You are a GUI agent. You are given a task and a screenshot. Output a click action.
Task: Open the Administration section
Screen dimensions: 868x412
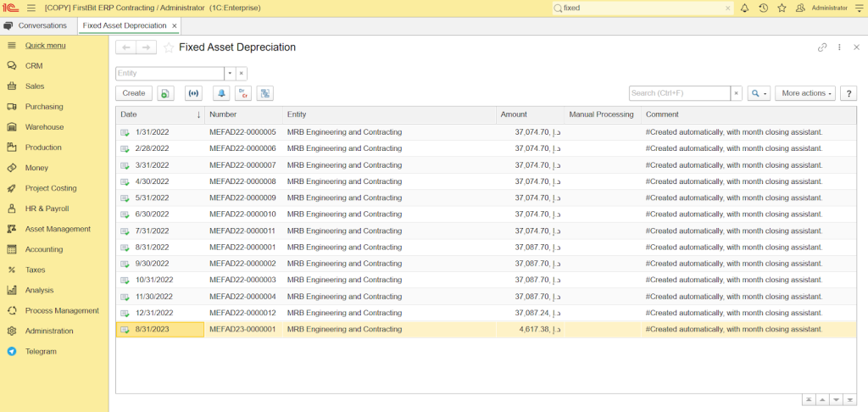pyautogui.click(x=48, y=331)
